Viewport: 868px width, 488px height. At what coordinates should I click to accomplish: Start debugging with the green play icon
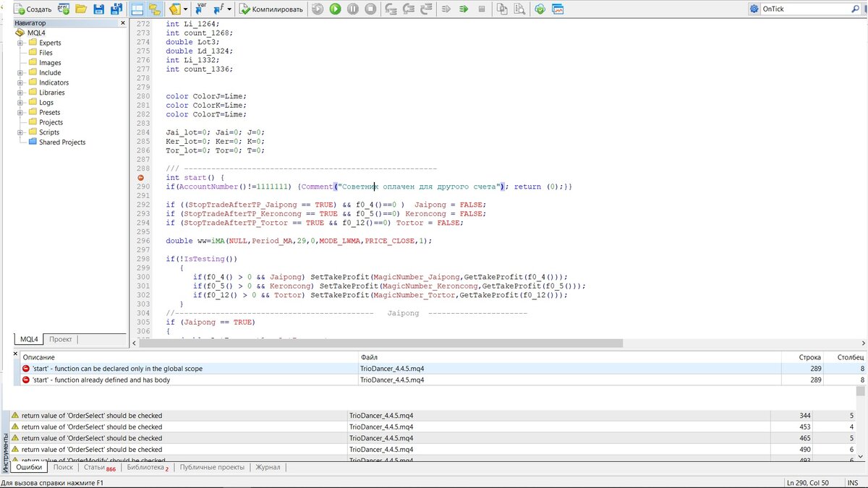(x=335, y=9)
